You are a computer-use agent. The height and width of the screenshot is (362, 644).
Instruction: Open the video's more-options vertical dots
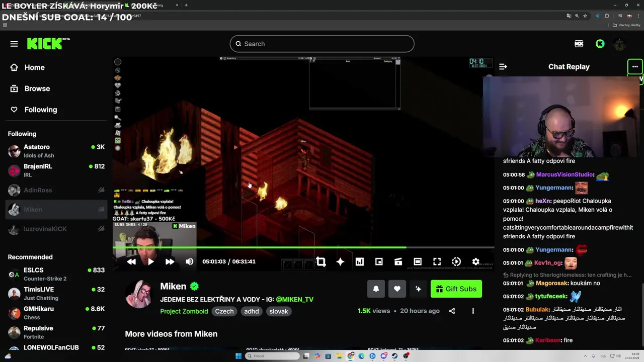[x=473, y=311]
